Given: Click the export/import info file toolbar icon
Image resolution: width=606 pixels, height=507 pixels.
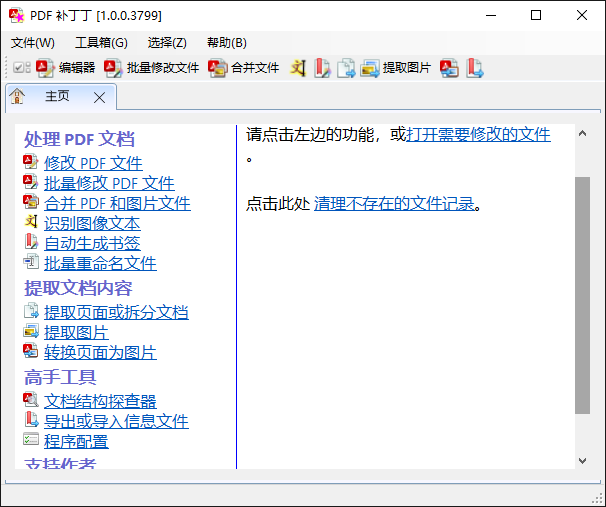Looking at the screenshot, I should tap(474, 68).
